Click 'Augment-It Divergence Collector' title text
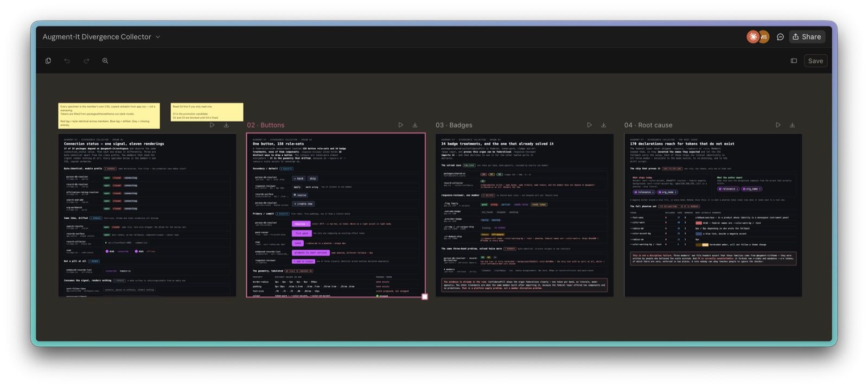 coord(97,37)
